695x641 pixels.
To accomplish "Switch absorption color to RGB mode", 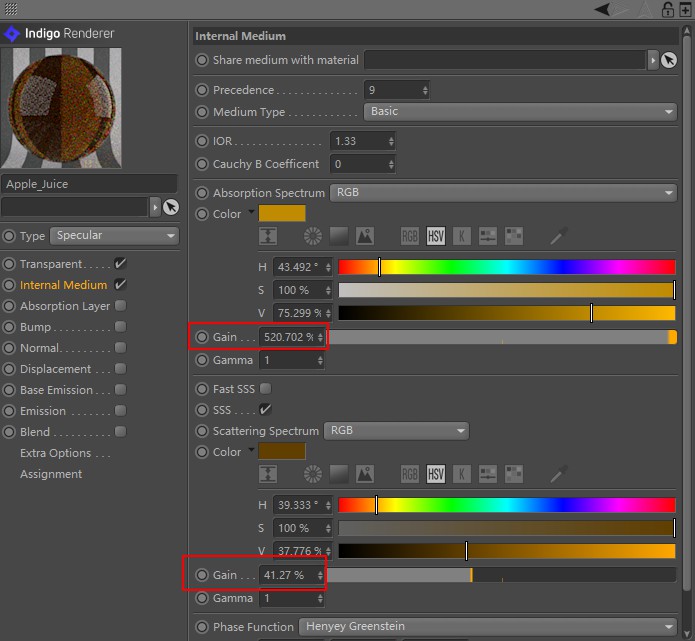I will 410,237.
